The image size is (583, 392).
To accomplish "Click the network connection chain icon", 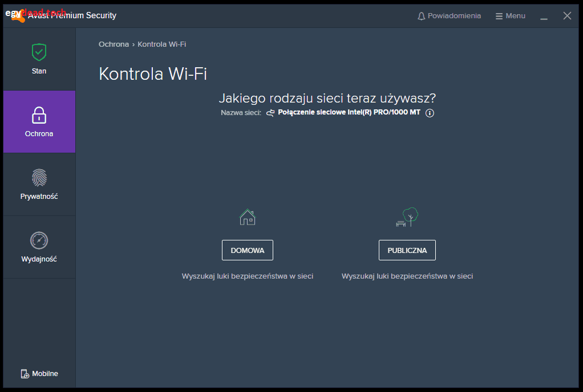I will (x=269, y=113).
